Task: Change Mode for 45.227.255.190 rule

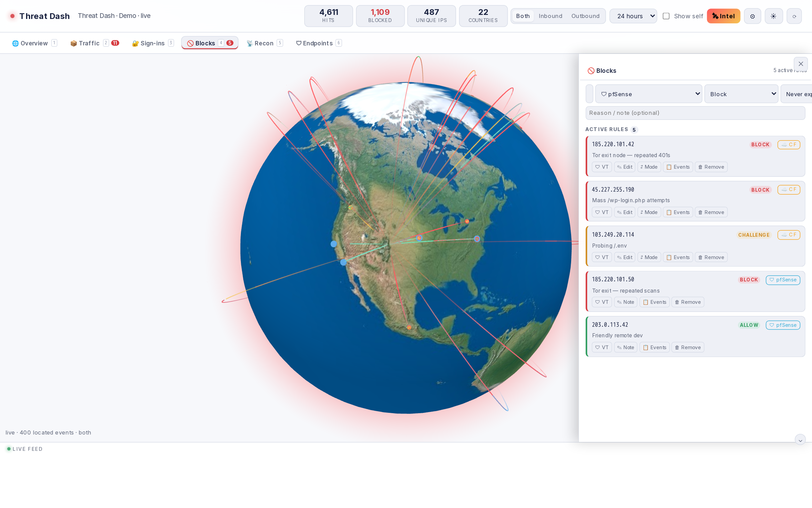Action: click(649, 212)
